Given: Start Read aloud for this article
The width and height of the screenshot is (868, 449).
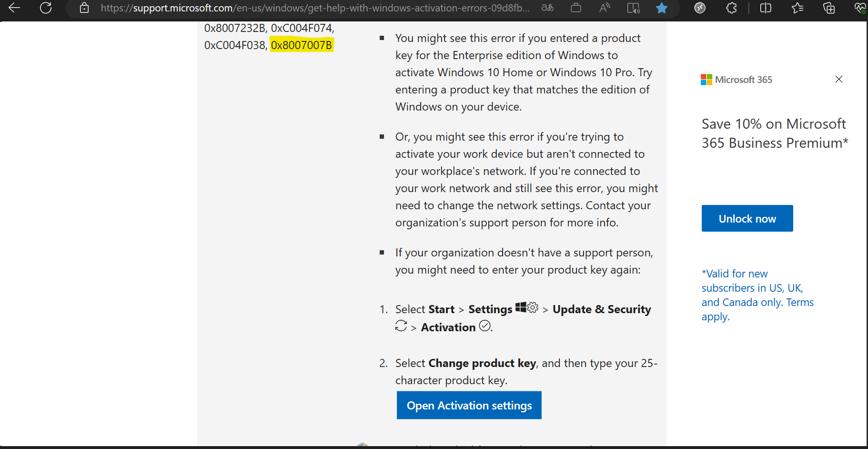Looking at the screenshot, I should tap(604, 8).
